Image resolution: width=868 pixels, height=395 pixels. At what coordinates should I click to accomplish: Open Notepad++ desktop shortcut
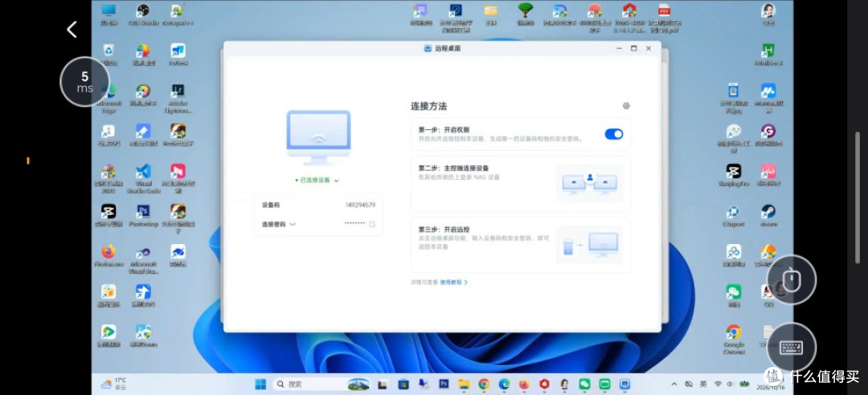click(178, 14)
